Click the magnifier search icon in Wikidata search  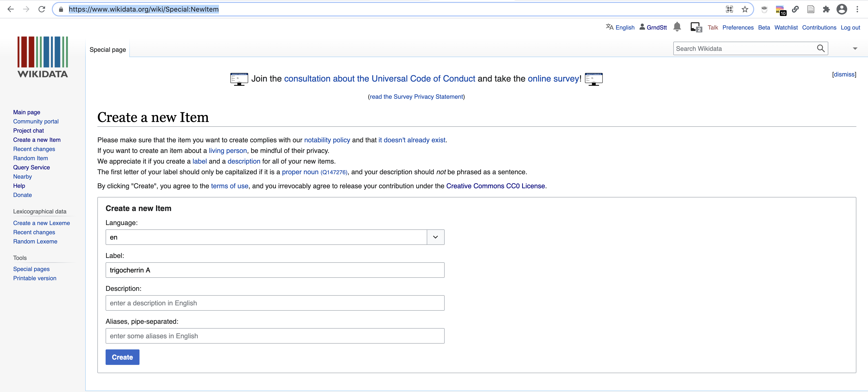821,48
